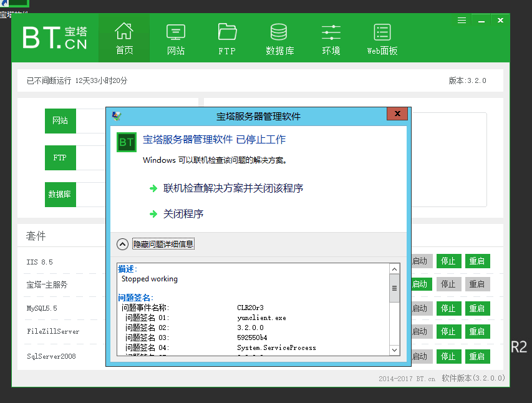Image resolution: width=532 pixels, height=403 pixels.
Task: Open the 首页 home tab
Action: pyautogui.click(x=124, y=38)
